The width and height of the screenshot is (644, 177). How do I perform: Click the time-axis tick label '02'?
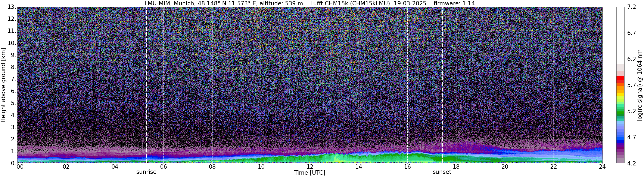(x=66, y=167)
